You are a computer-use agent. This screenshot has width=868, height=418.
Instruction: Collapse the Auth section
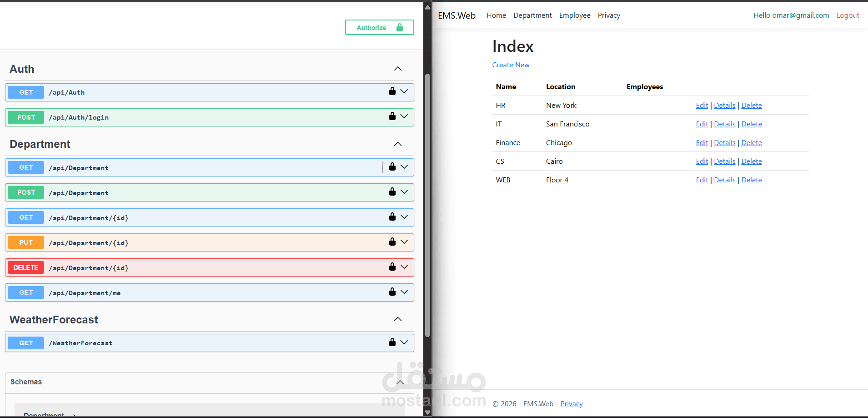coord(398,69)
